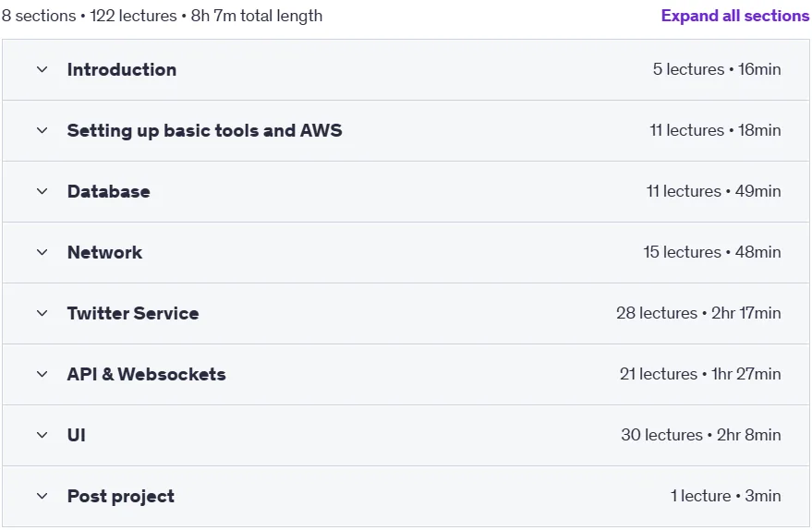
Task: Open the Introduction section title
Action: [x=122, y=69]
